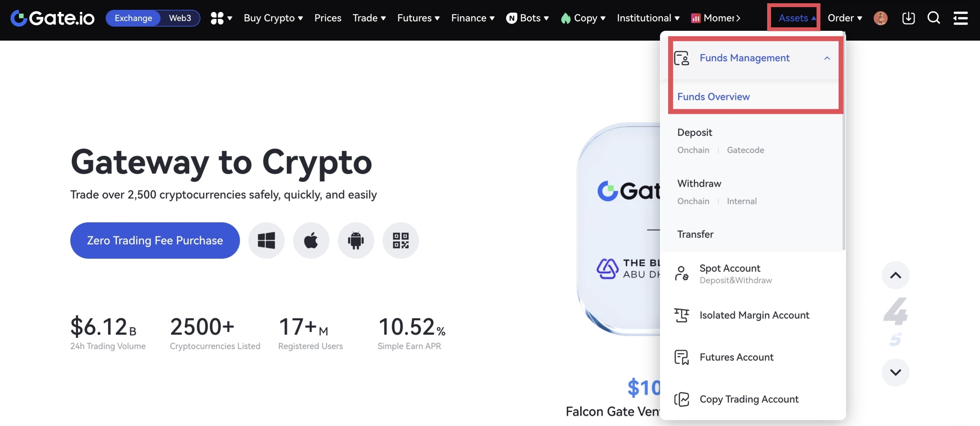Open the Funds Overview link
Viewport: 980px width, 426px height.
tap(713, 97)
